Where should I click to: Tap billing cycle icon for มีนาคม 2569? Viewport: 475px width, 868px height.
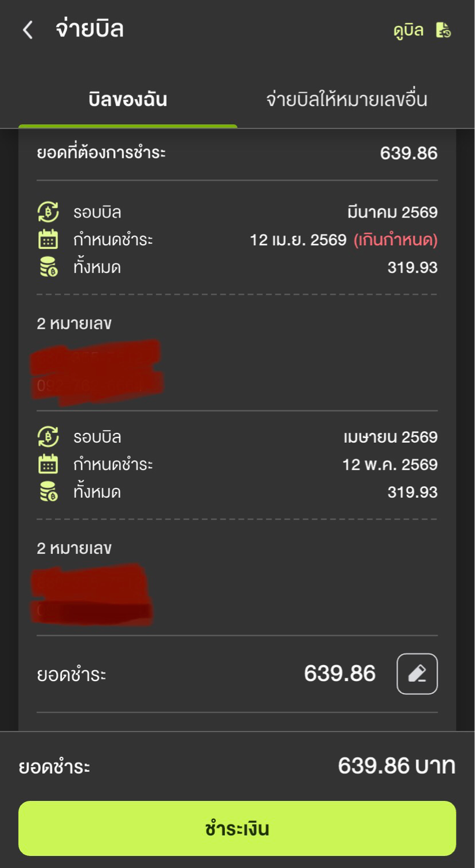48,212
